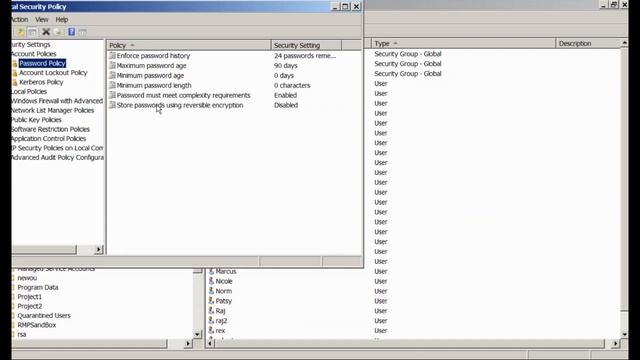Click the '90 days' setting value
The width and height of the screenshot is (640, 360).
pos(286,65)
